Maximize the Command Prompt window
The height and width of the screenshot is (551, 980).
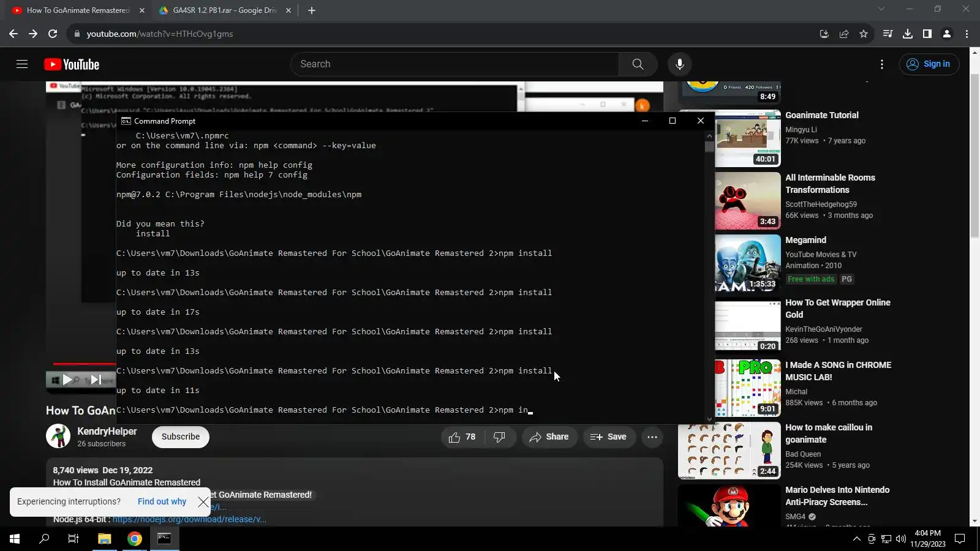673,121
